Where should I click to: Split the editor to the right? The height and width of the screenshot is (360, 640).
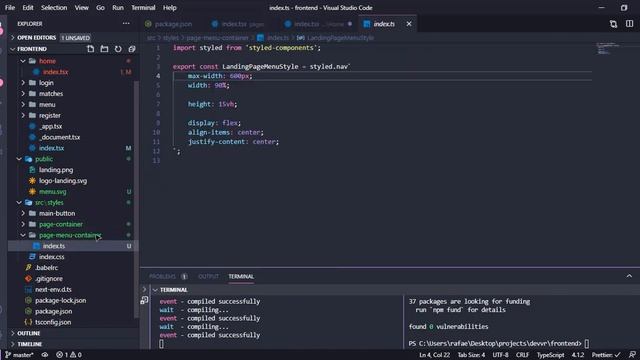629,24
